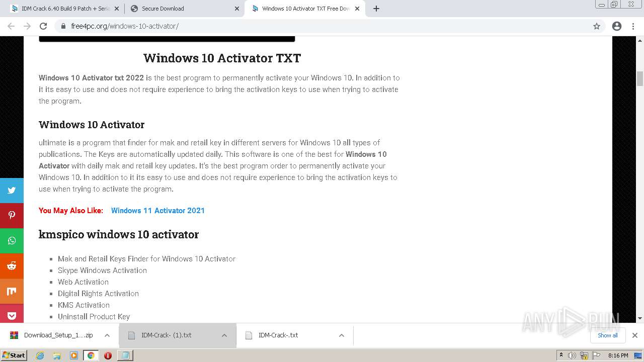The image size is (644, 362).
Task: Click the browser back arrow
Action: click(x=11, y=26)
